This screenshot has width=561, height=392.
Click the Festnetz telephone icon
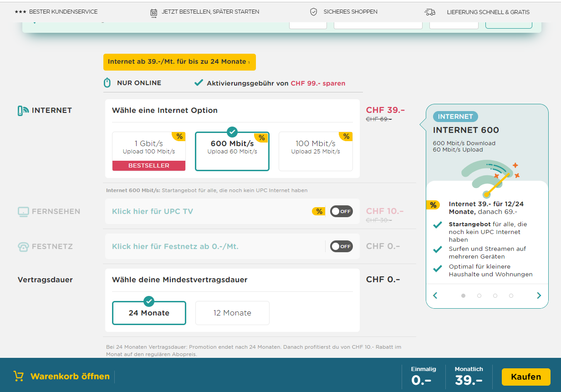(x=23, y=247)
